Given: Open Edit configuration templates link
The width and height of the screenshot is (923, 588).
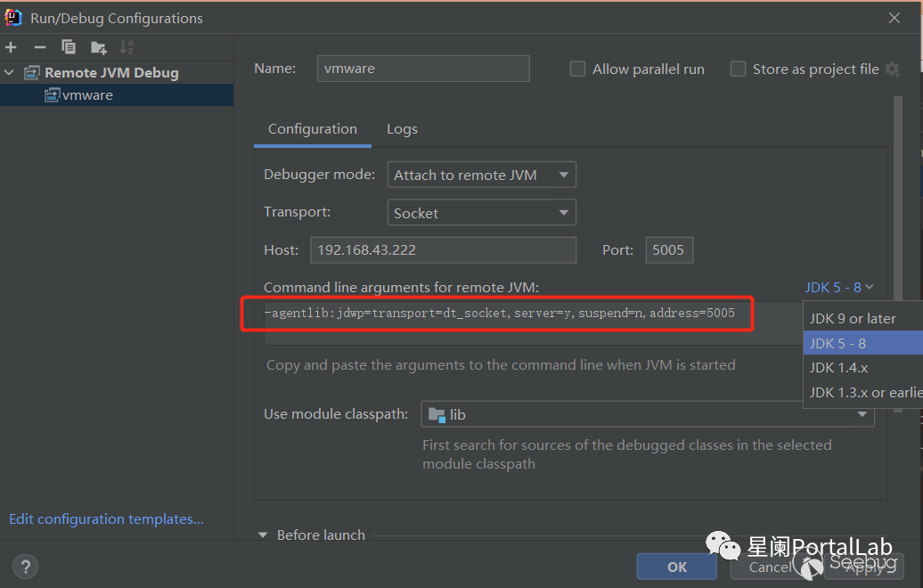Looking at the screenshot, I should tap(106, 519).
